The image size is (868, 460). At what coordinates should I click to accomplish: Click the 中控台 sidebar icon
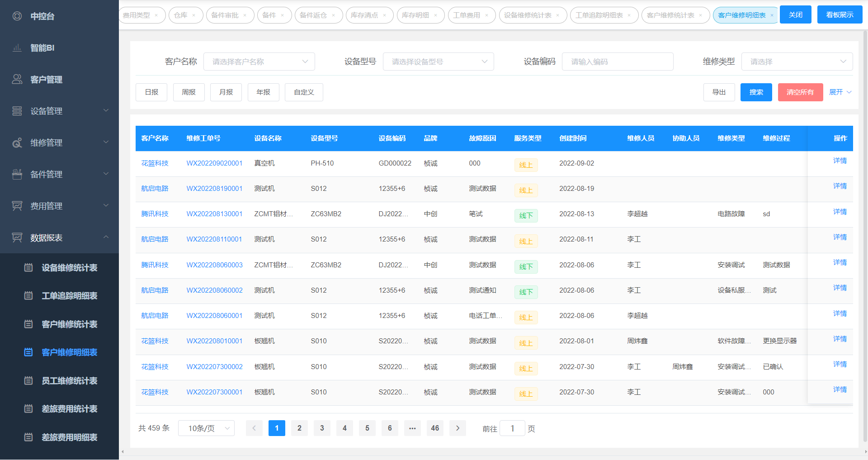coord(17,16)
